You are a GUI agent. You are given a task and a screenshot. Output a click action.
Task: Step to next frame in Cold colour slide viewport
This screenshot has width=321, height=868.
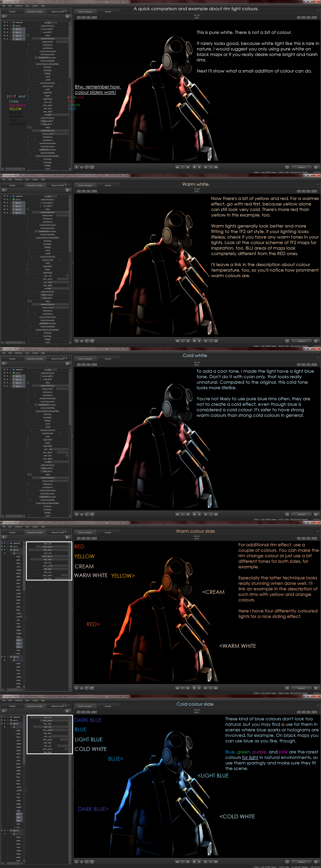click(205, 862)
